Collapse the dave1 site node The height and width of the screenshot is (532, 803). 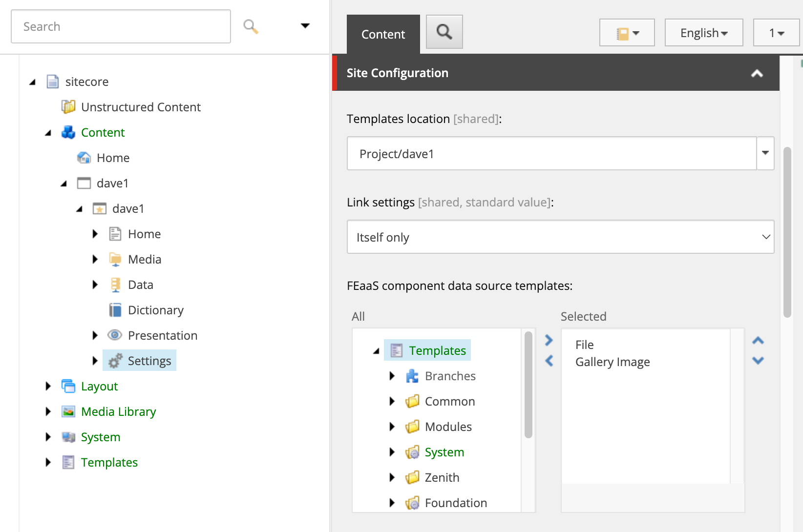80,209
